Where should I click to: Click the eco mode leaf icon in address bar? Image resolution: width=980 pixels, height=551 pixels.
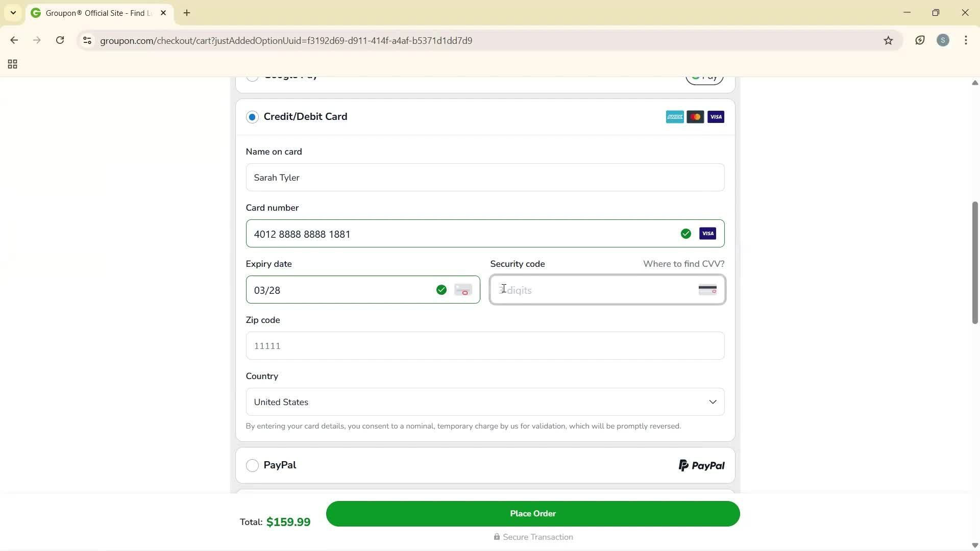point(920,40)
